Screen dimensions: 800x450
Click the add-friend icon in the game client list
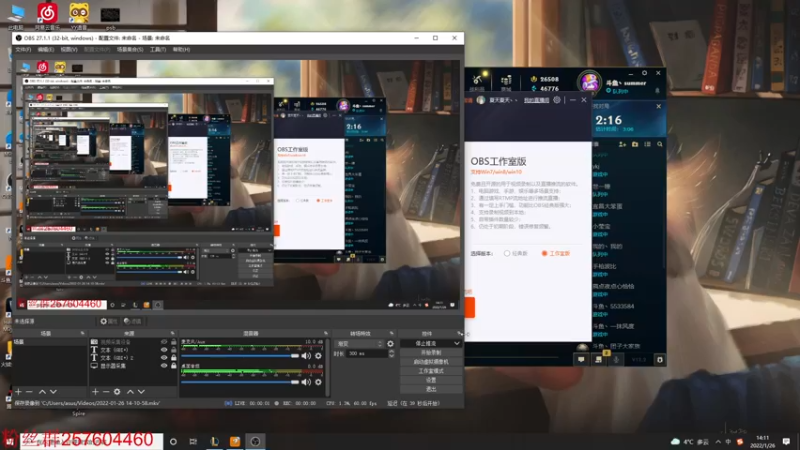point(622,144)
